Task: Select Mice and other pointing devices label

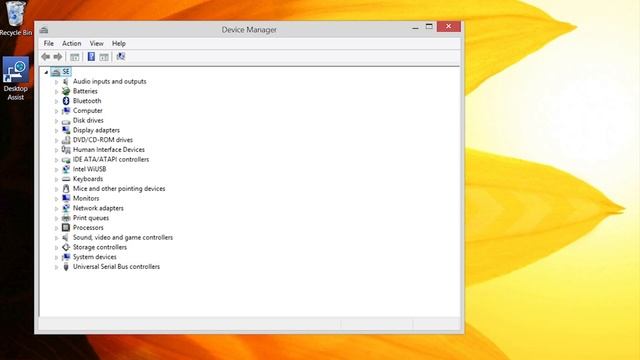Action: [119, 189]
